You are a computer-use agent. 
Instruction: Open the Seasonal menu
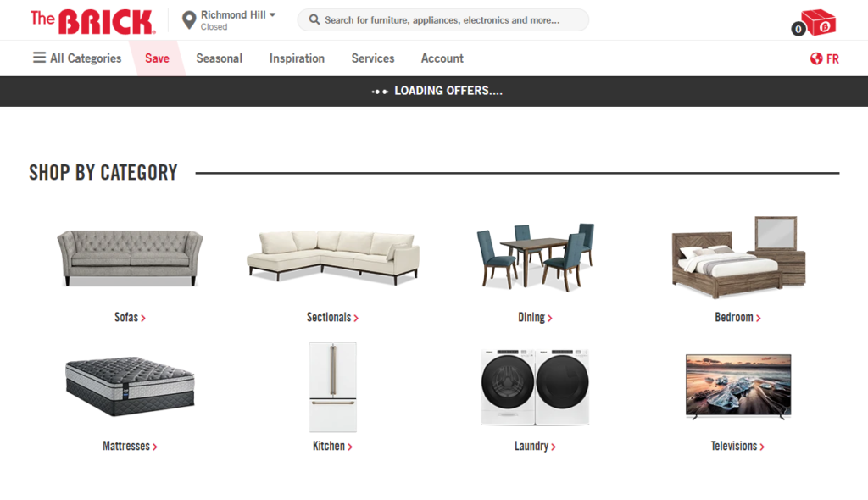(220, 58)
